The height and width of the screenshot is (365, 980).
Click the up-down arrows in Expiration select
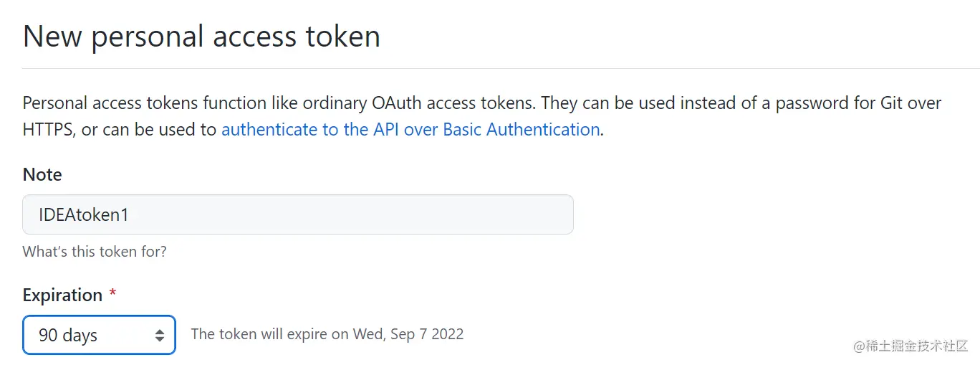coord(160,335)
